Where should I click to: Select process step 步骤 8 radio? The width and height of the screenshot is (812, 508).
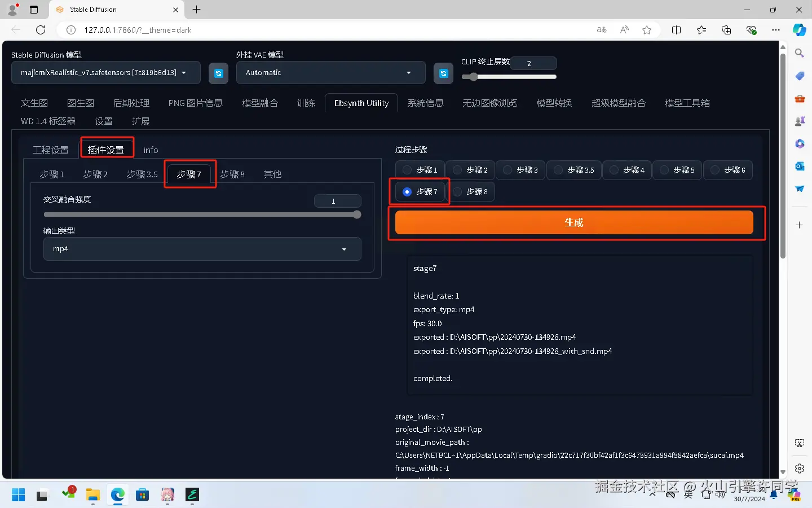point(470,192)
